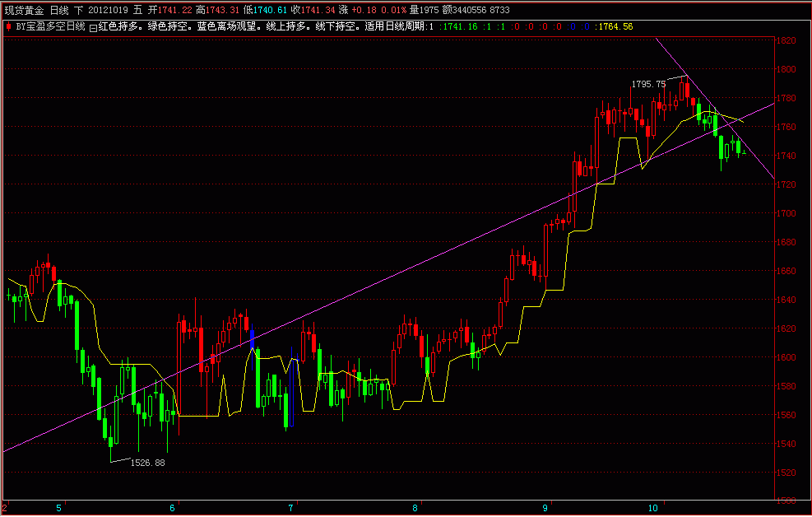Image resolution: width=812 pixels, height=517 pixels.
Task: Click the yellow indicator value 1764.56
Action: [615, 26]
